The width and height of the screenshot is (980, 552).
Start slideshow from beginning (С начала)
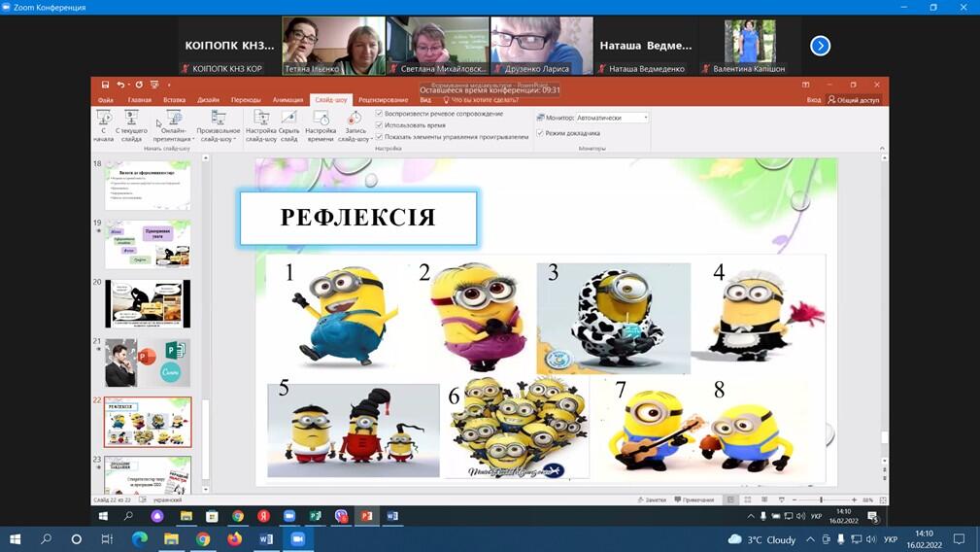[104, 125]
